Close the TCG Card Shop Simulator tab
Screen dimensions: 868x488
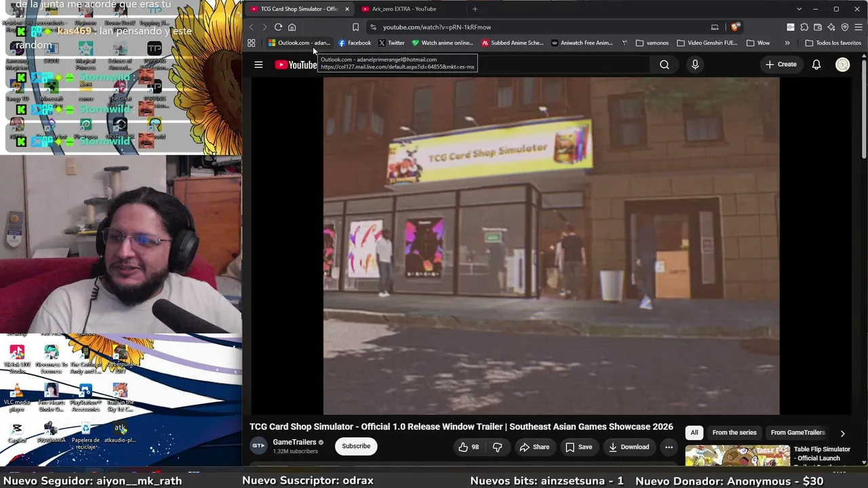347,9
